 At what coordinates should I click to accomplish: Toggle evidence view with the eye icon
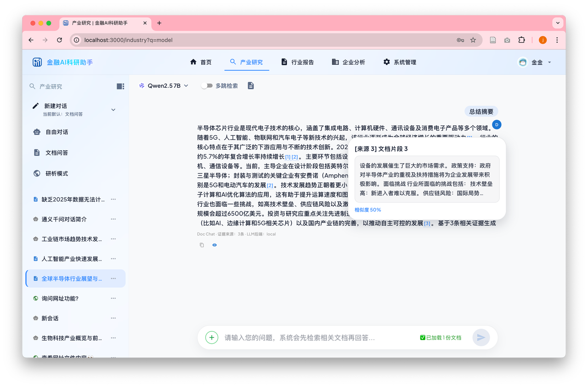pos(215,245)
